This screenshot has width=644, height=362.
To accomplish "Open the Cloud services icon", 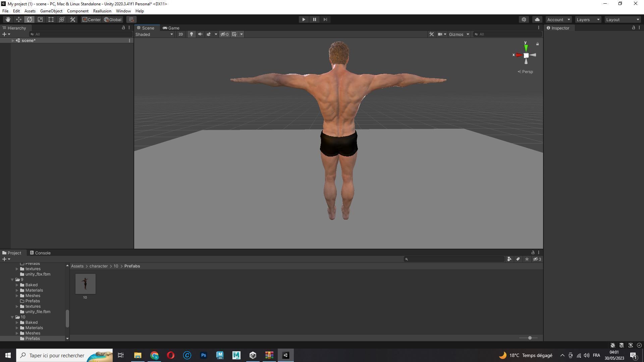I will tap(537, 19).
